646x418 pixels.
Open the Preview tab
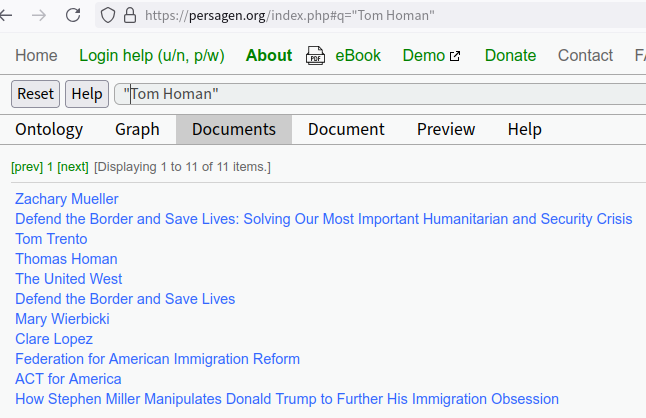pos(446,129)
